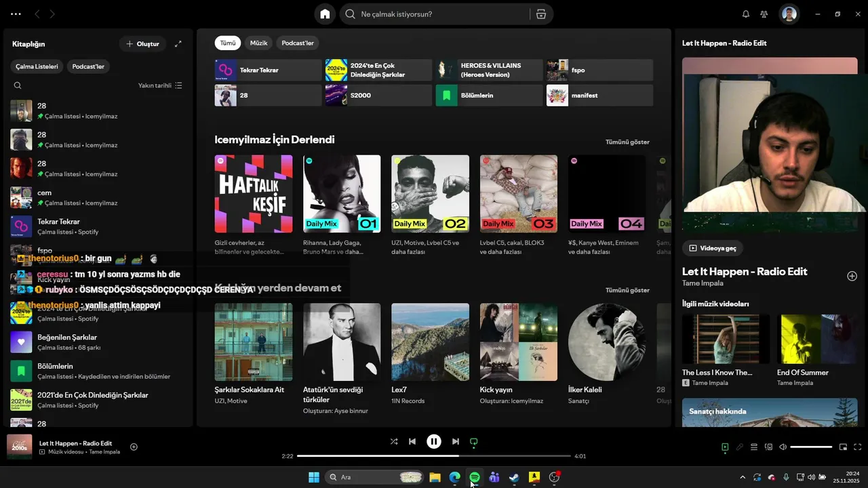868x488 pixels.
Task: Open the friend activity icon
Action: tap(764, 14)
